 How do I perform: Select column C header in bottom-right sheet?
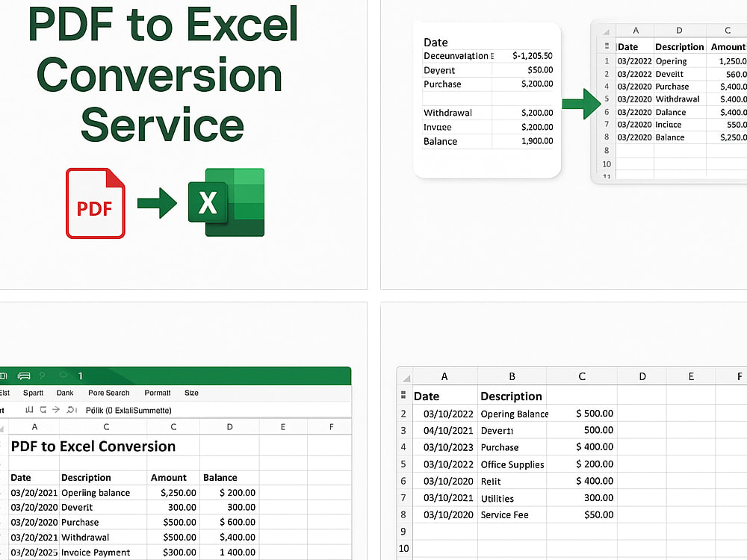(x=582, y=376)
